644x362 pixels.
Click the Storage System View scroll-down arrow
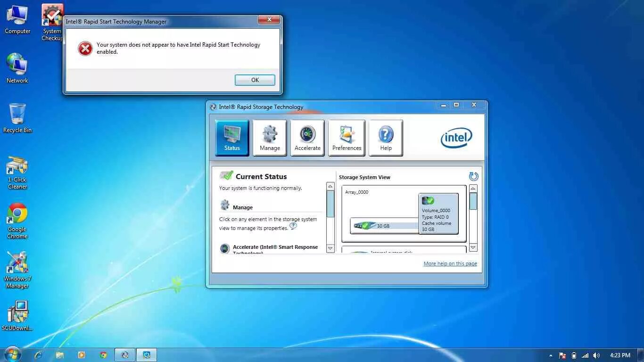tap(473, 247)
